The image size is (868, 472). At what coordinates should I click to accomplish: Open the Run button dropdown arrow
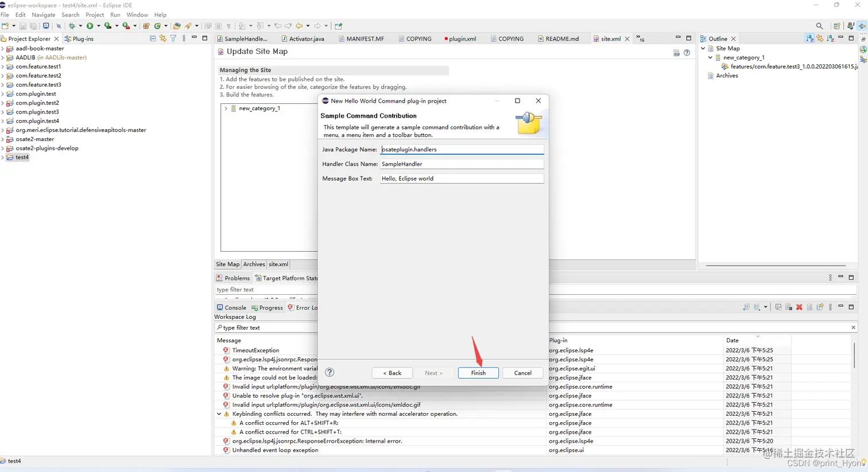[98, 26]
